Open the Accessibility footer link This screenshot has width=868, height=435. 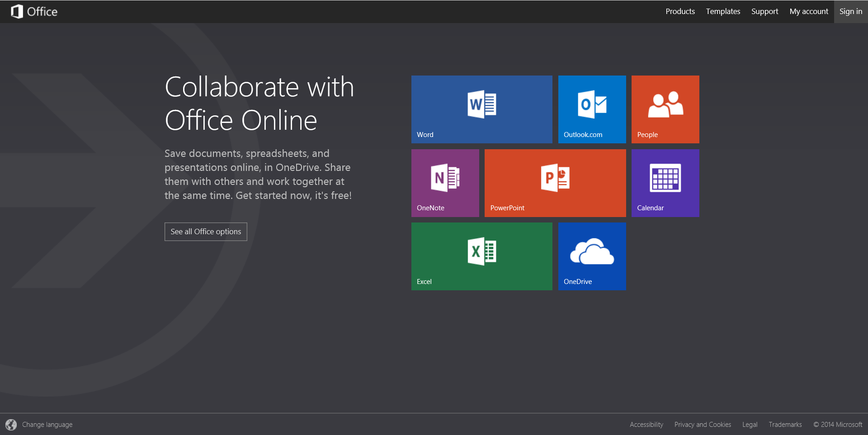click(646, 425)
